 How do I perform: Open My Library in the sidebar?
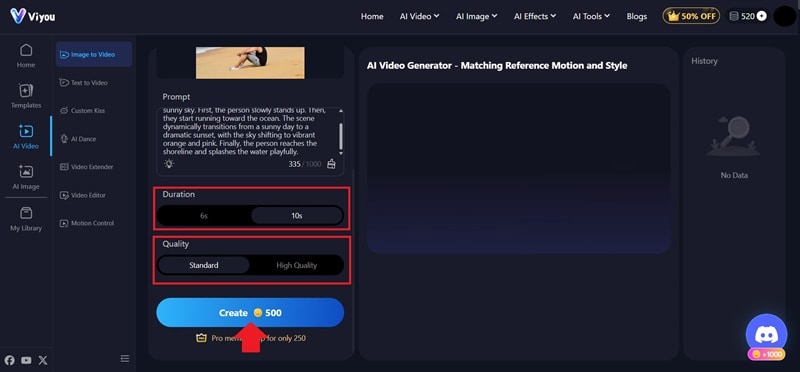pyautogui.click(x=26, y=219)
